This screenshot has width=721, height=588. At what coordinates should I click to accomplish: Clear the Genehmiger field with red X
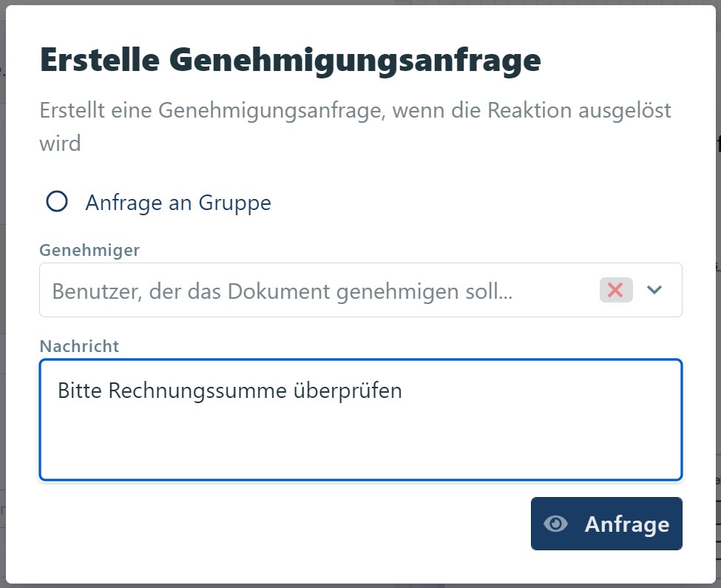pos(615,290)
